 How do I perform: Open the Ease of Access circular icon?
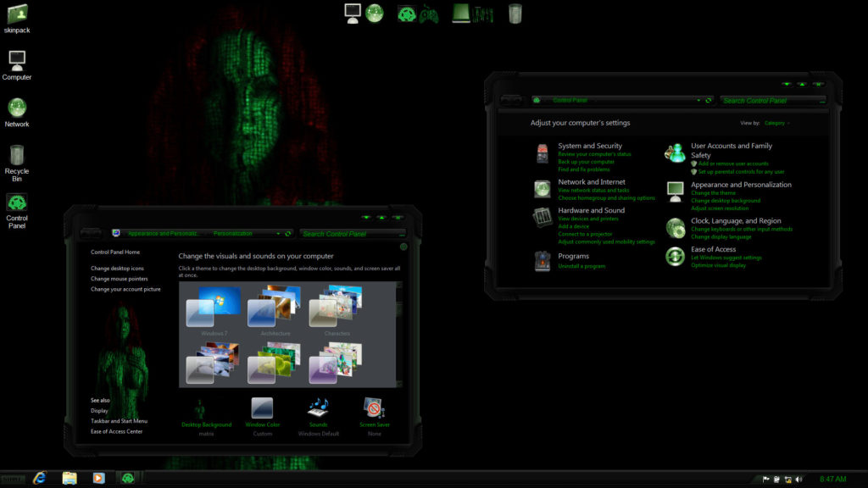point(675,254)
